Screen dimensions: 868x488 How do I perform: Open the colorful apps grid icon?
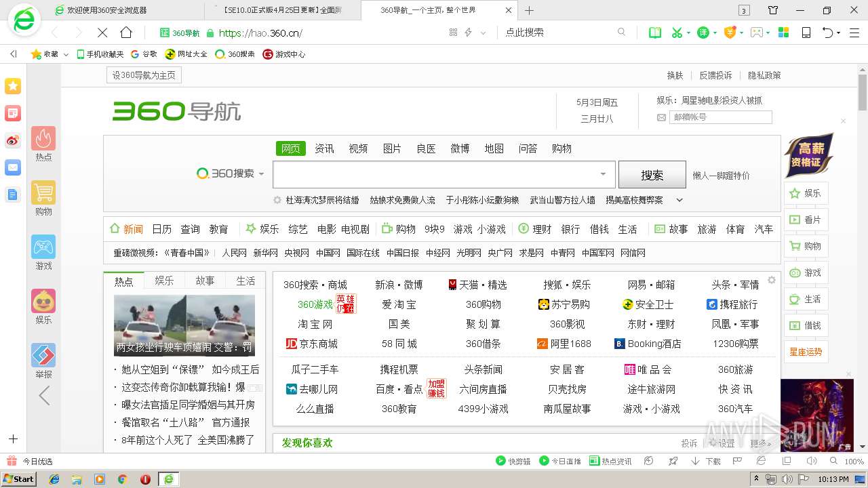pos(783,33)
